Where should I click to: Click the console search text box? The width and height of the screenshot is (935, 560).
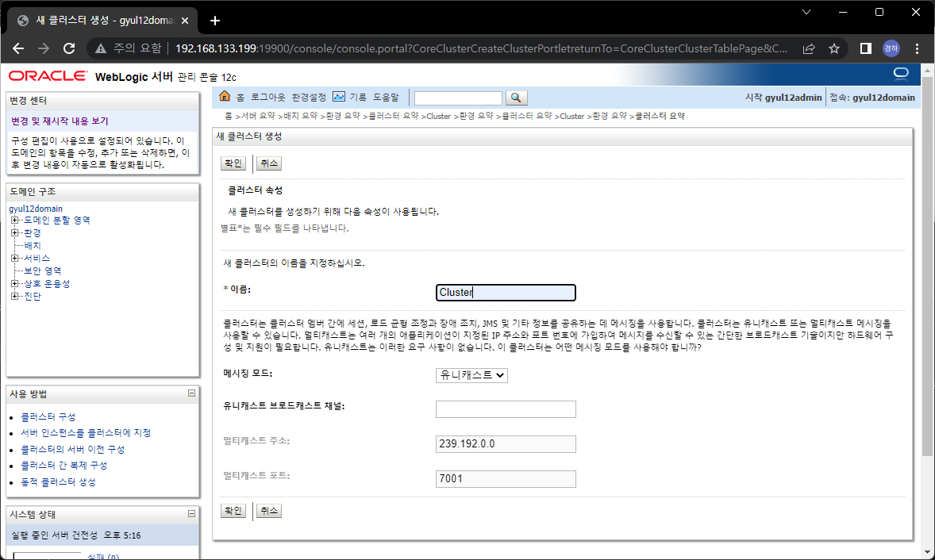pos(458,98)
